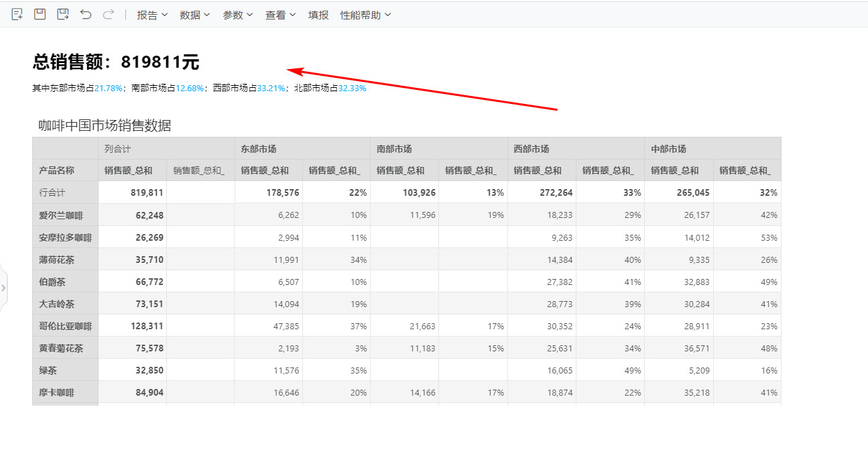Expand the left side panel handle
The image size is (868, 458).
pyautogui.click(x=3, y=288)
